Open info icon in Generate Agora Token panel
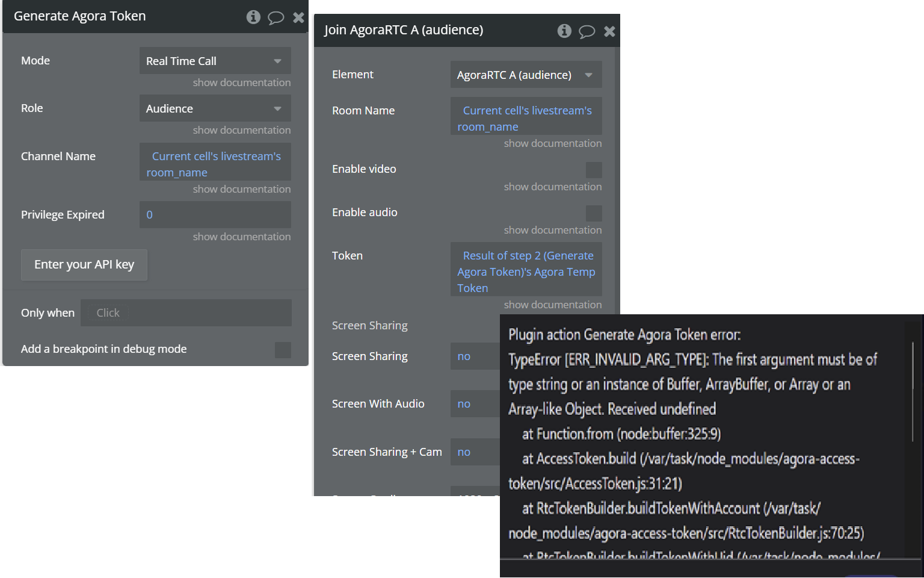This screenshot has height=578, width=924. point(253,17)
